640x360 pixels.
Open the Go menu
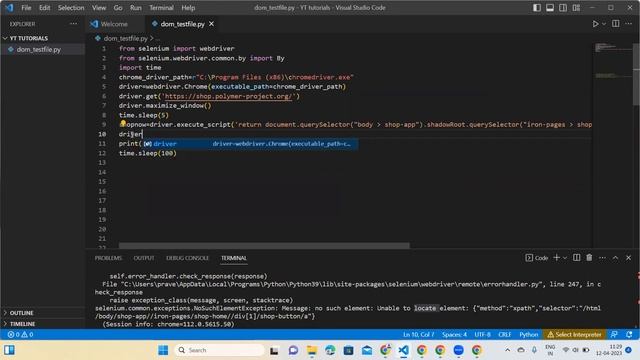pyautogui.click(x=118, y=8)
